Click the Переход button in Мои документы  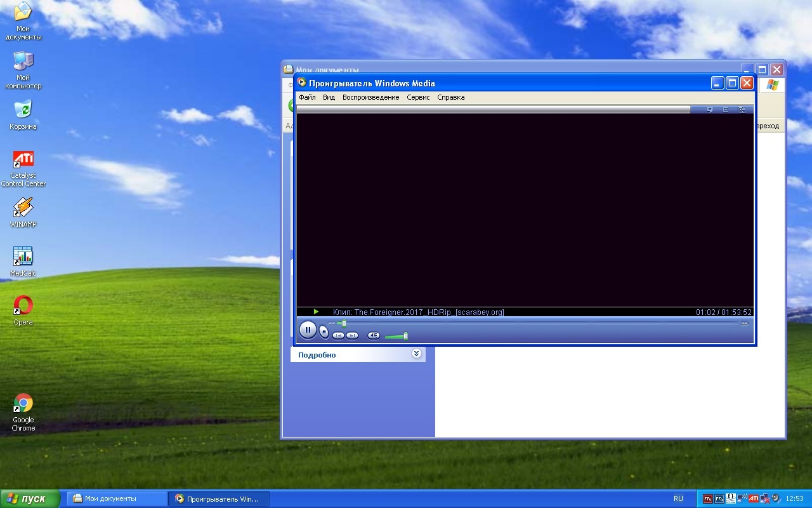768,126
